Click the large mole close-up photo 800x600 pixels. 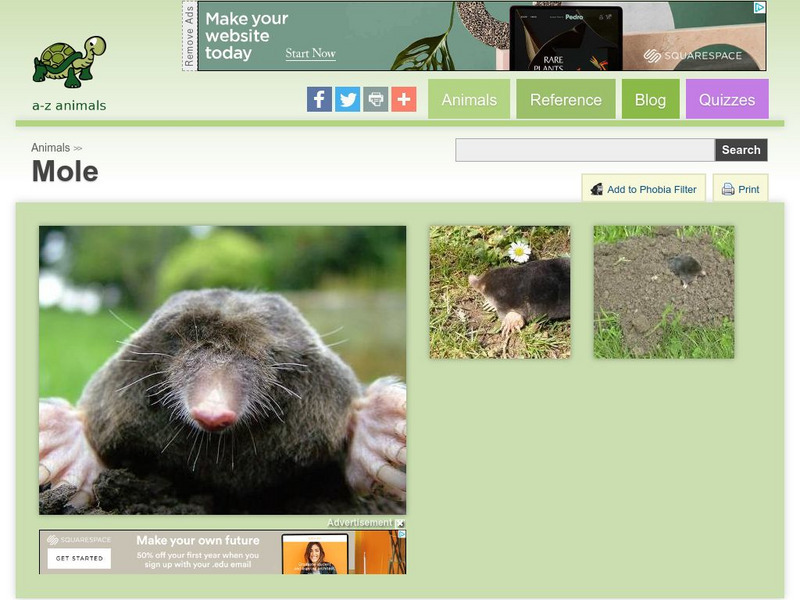(222, 370)
